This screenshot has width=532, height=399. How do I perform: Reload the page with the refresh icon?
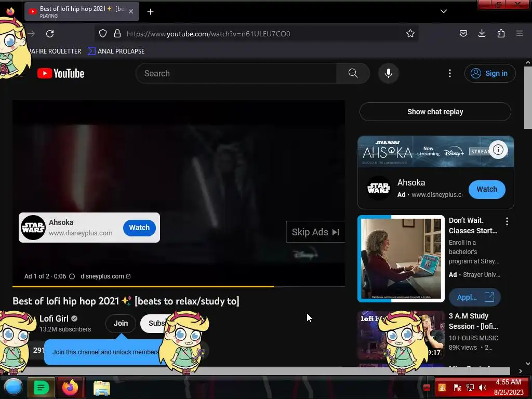coord(50,34)
